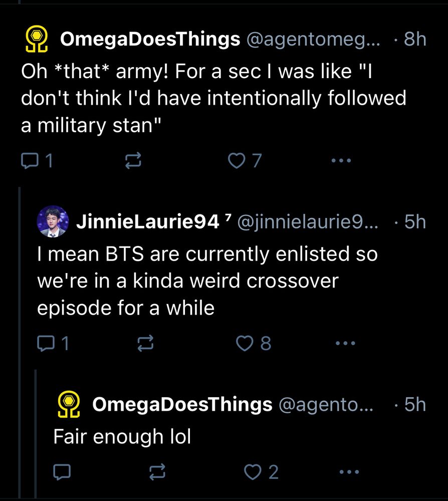Image resolution: width=448 pixels, height=501 pixels.
Task: Reply to JinnieLaurie94's BTS tweet
Action: pos(46,343)
